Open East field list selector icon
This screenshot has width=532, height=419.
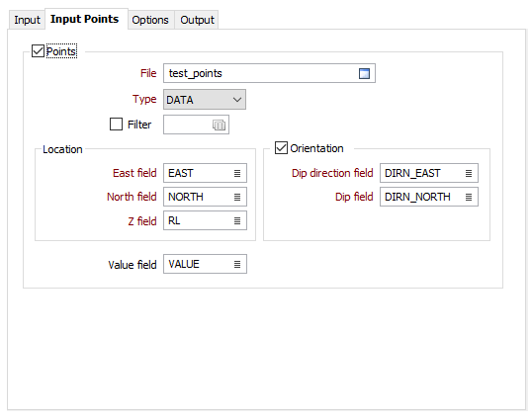237,173
